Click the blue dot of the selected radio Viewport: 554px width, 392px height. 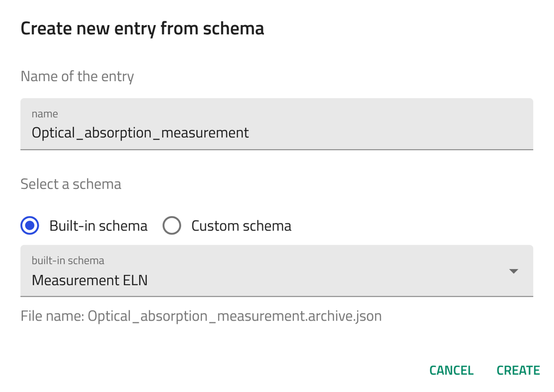30,225
